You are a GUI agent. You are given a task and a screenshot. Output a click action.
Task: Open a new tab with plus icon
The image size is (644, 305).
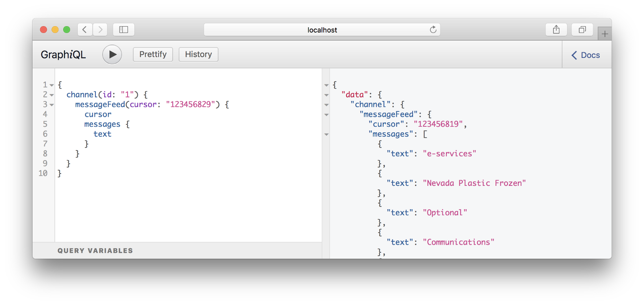click(x=605, y=34)
